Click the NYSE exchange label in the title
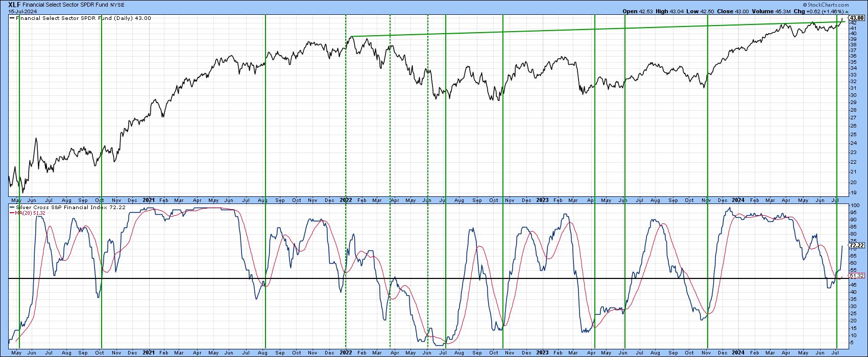 [117, 5]
